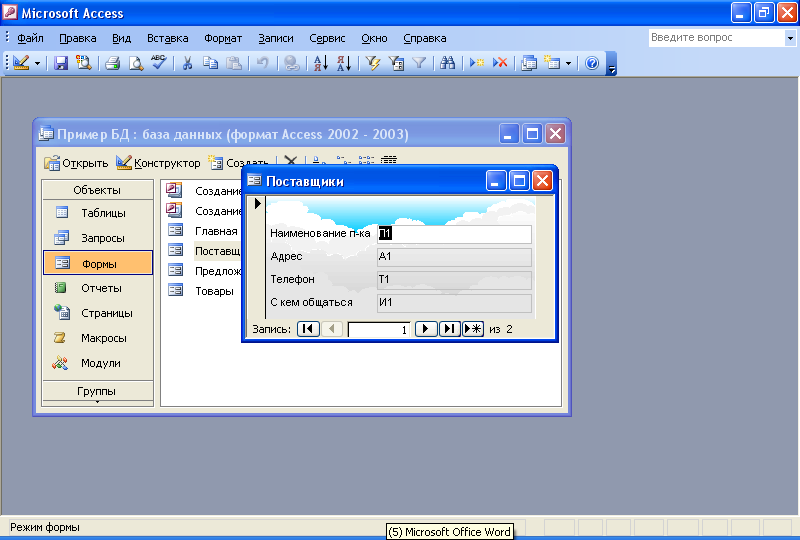Click the Телефон field showing Т1
800x540 pixels.
point(454,280)
